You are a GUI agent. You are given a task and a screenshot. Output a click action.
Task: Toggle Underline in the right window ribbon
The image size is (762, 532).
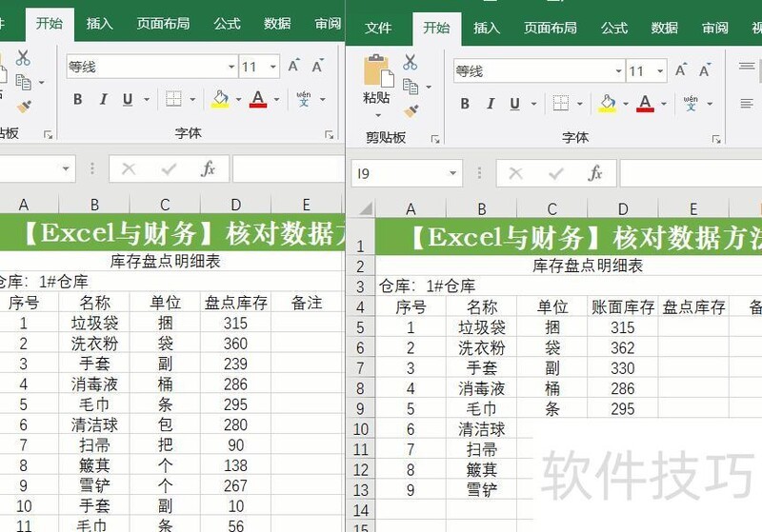[514, 104]
